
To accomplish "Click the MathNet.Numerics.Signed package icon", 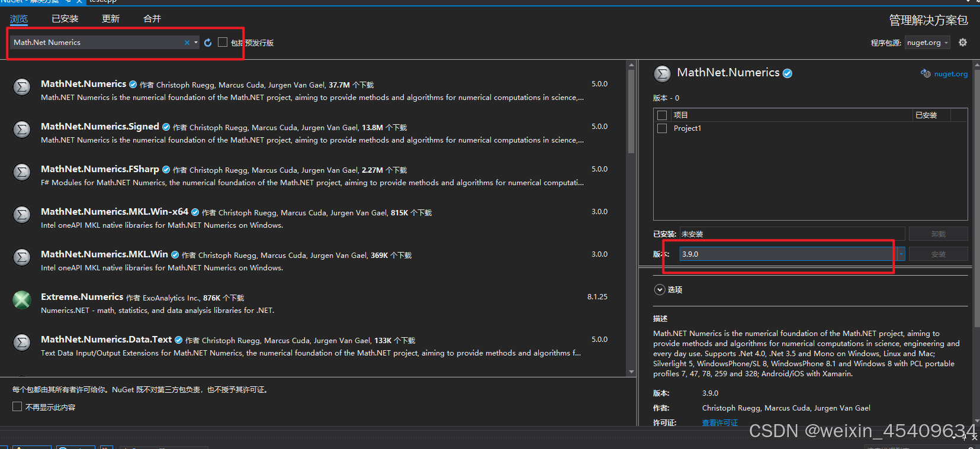I will 22,130.
